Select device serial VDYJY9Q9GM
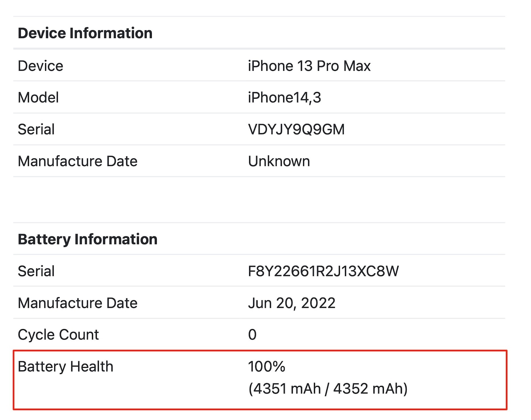The image size is (531, 420). point(296,129)
